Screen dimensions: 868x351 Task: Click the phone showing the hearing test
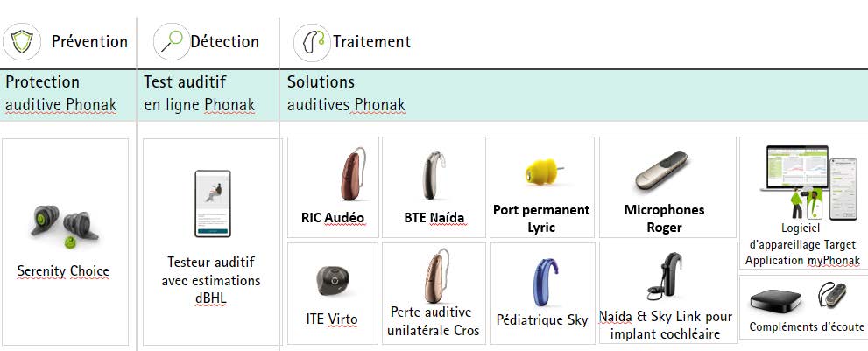(213, 204)
